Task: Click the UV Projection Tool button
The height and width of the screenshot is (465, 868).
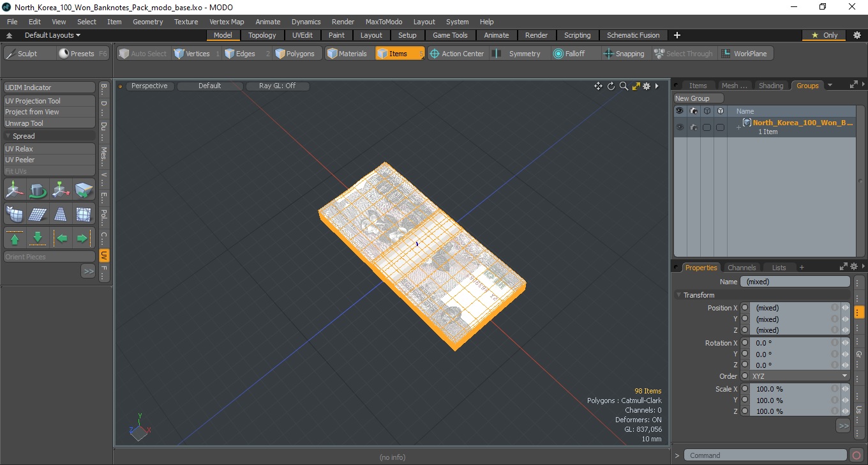Action: click(x=49, y=101)
